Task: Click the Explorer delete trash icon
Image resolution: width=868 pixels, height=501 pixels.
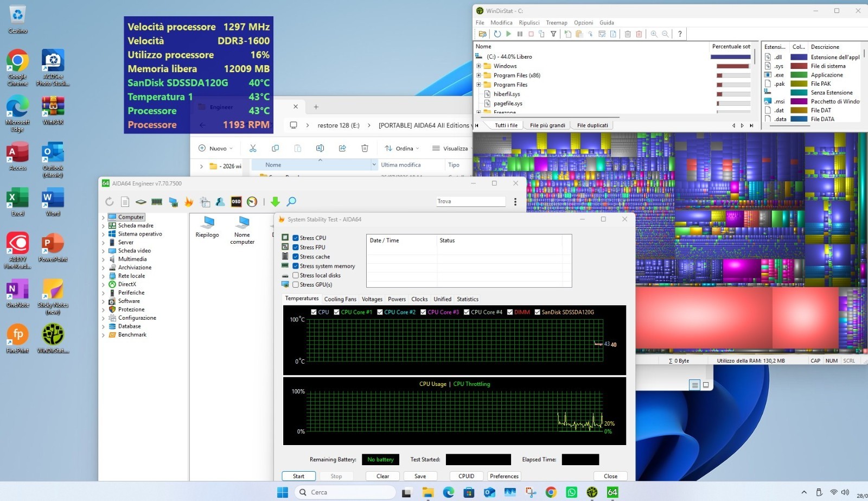Action: pyautogui.click(x=365, y=148)
